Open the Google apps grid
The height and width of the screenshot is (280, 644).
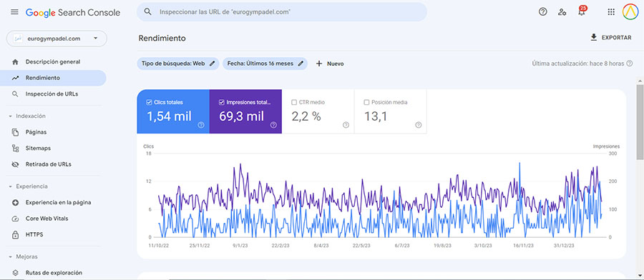(611, 12)
